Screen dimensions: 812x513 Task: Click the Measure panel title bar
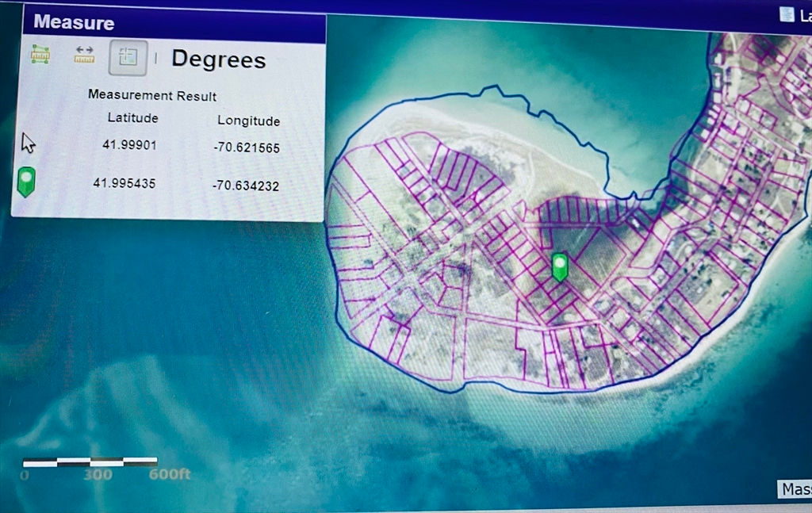click(174, 24)
